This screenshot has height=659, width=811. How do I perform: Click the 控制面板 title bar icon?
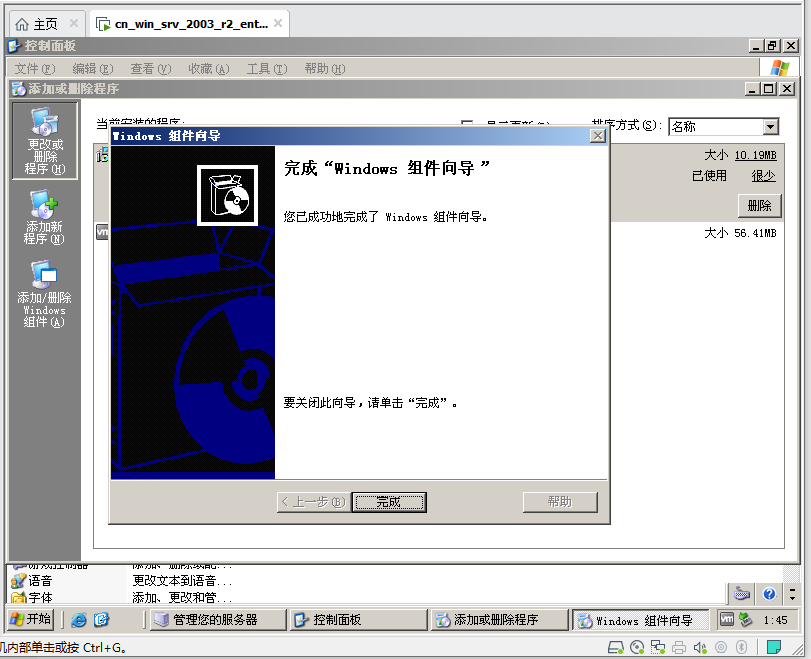pos(14,46)
